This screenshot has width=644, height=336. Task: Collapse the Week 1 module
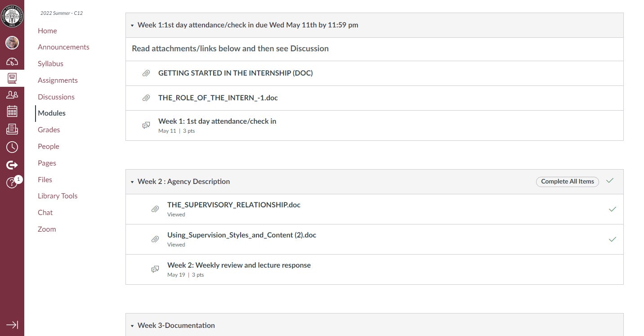tap(132, 26)
